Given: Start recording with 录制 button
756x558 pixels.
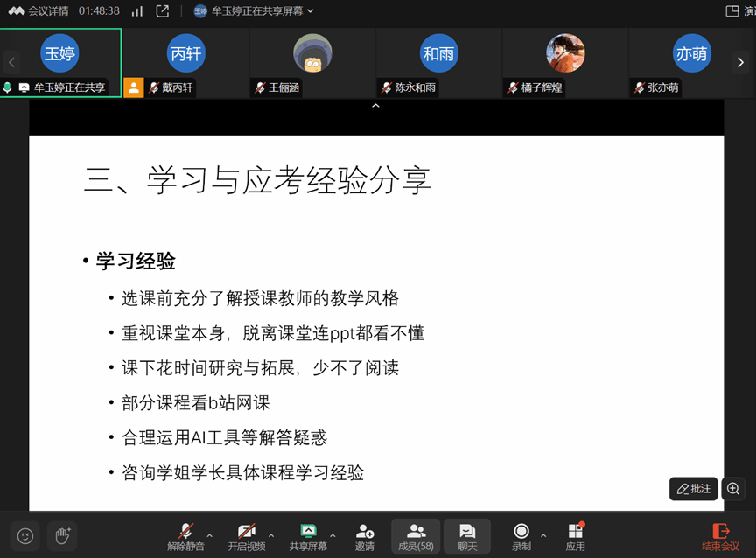Looking at the screenshot, I should click(521, 535).
